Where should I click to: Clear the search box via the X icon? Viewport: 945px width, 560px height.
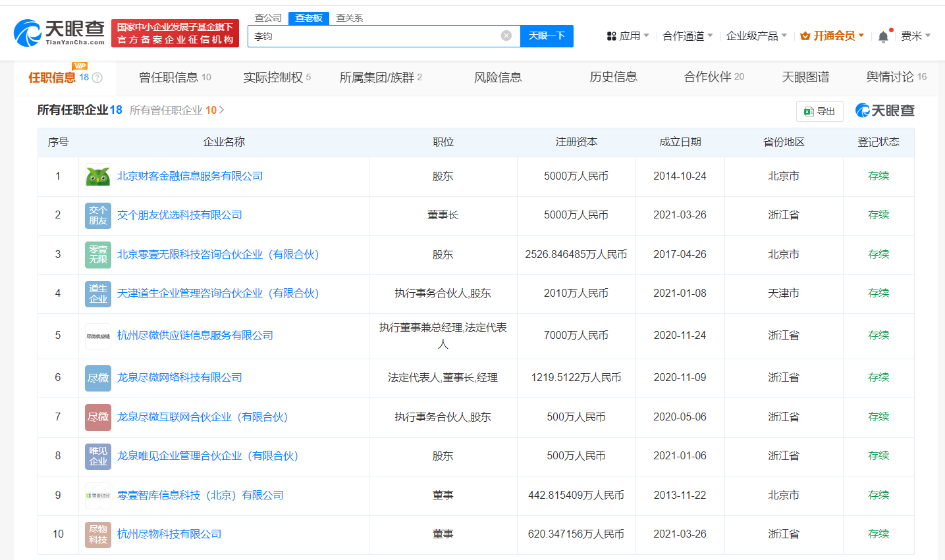pos(506,36)
